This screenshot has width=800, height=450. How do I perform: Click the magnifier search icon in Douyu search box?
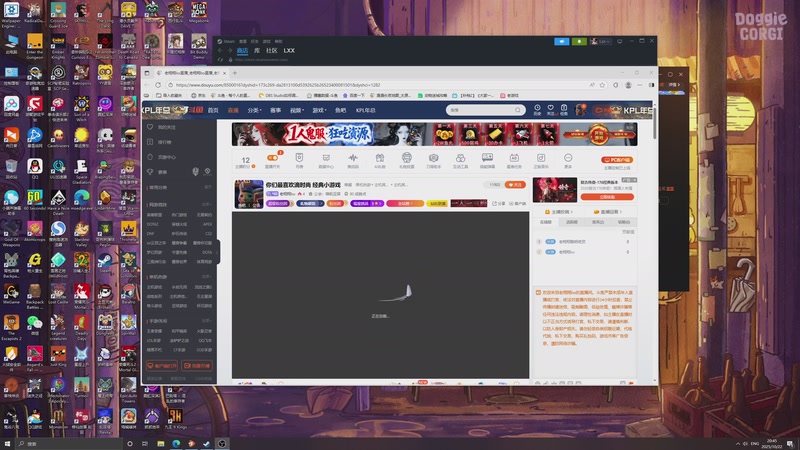[518, 110]
